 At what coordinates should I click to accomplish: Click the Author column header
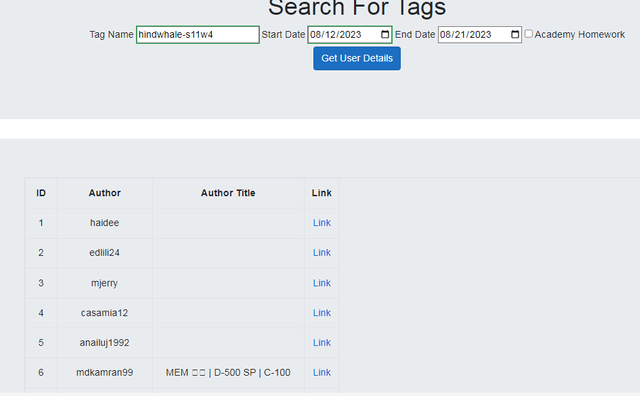[x=104, y=193]
